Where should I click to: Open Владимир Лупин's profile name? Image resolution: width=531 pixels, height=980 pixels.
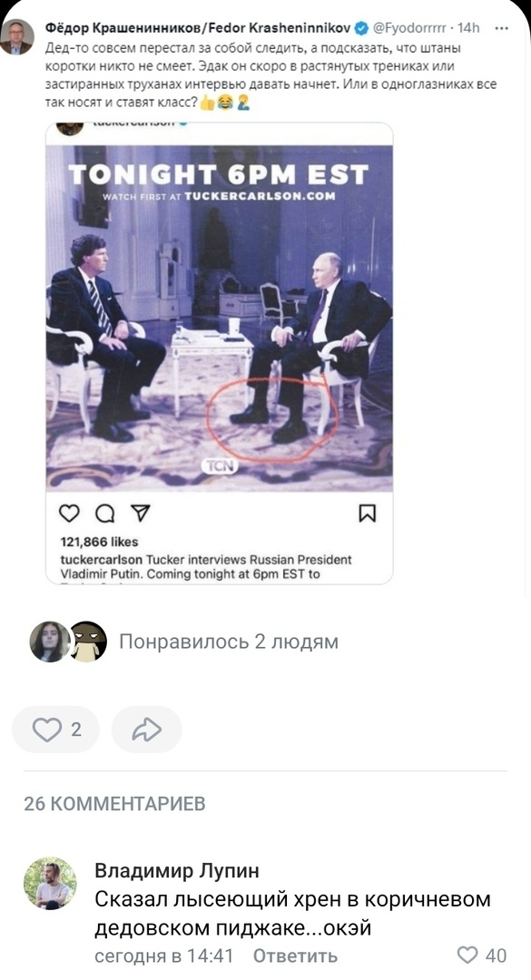pos(177,870)
